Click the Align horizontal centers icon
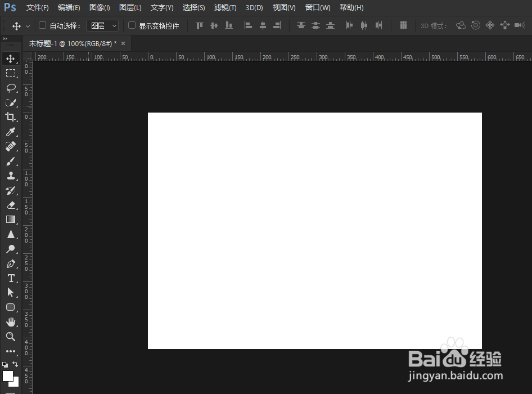This screenshot has width=532, height=394. pyautogui.click(x=263, y=25)
